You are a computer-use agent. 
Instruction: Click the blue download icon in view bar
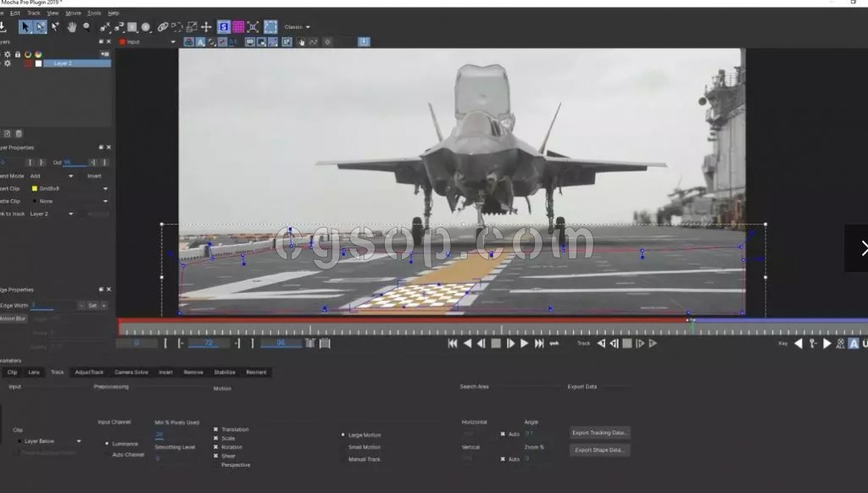364,42
